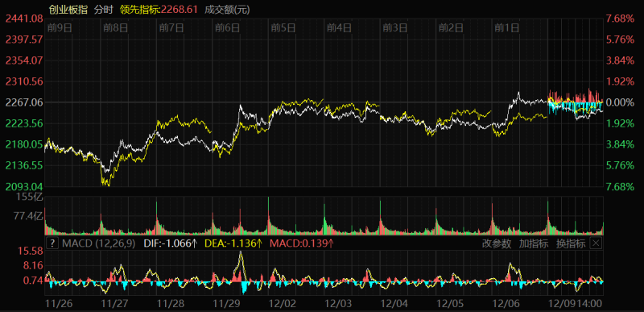Click the MACD help question mark icon

52,243
